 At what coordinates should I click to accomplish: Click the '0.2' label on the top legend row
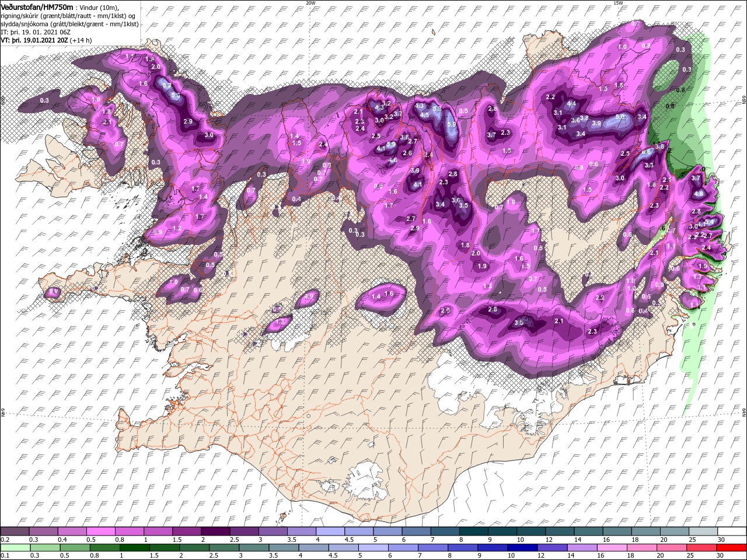(x=4, y=540)
